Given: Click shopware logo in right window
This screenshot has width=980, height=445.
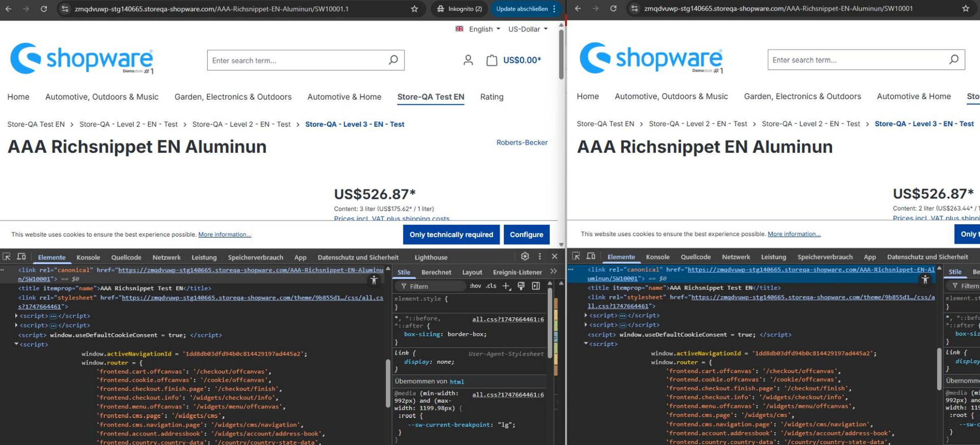Looking at the screenshot, I should click(x=651, y=58).
